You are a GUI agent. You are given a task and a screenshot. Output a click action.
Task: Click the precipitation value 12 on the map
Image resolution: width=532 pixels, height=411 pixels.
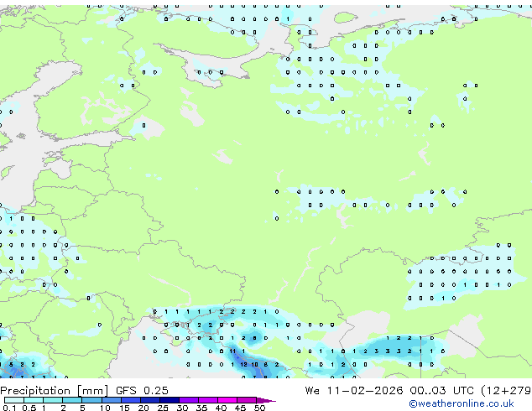click(243, 365)
